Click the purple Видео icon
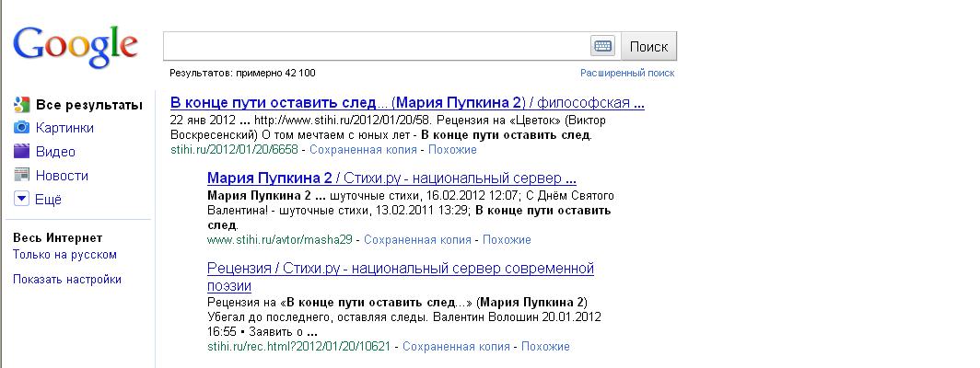This screenshot has width=980, height=368. click(x=22, y=151)
